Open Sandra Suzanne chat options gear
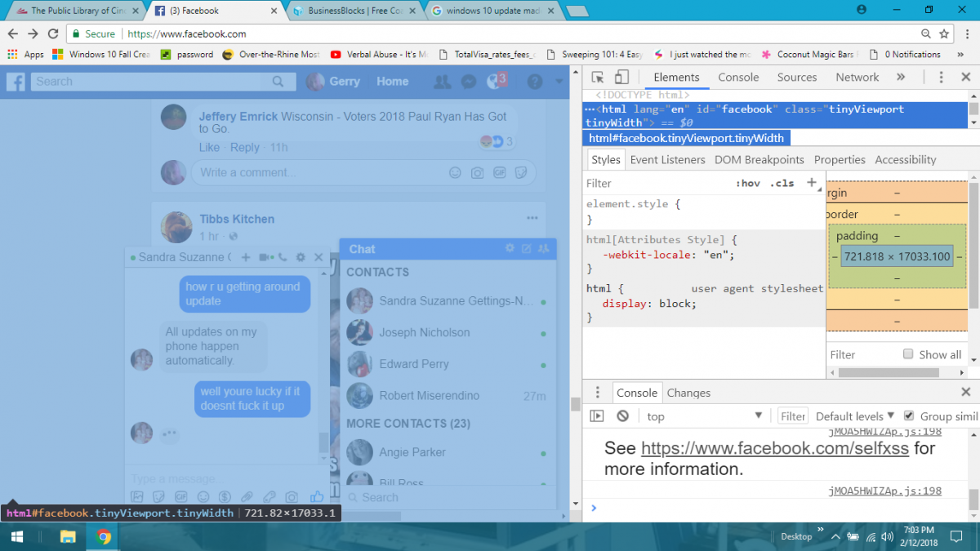Image resolution: width=980 pixels, height=551 pixels. [x=301, y=257]
